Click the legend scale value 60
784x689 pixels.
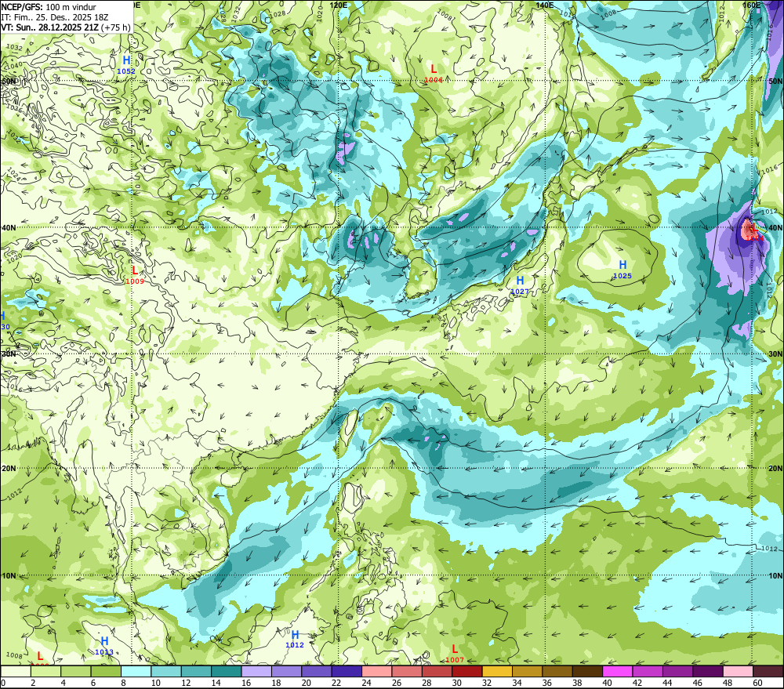(x=757, y=683)
